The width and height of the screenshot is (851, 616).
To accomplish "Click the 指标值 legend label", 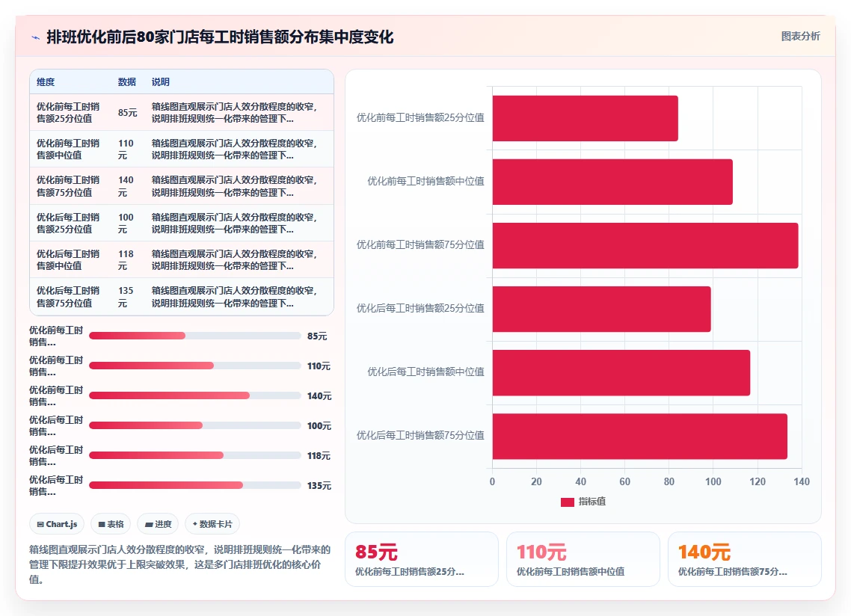I will click(592, 502).
